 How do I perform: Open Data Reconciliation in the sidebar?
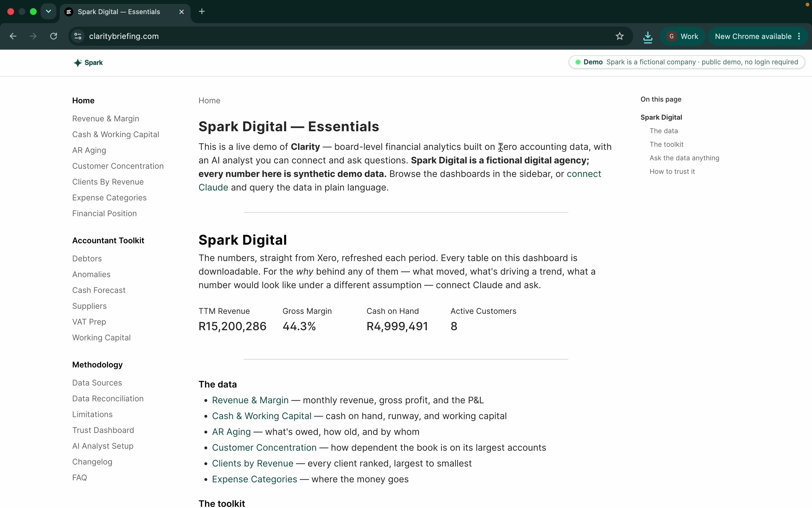(108, 398)
